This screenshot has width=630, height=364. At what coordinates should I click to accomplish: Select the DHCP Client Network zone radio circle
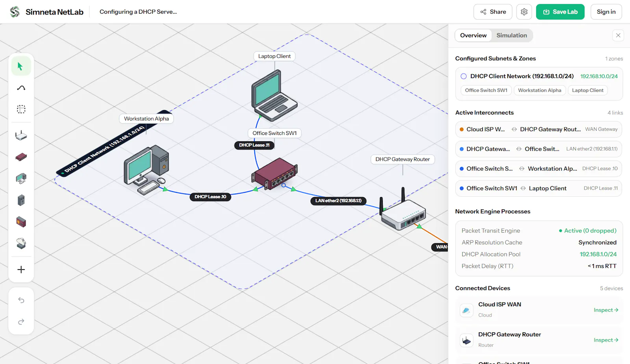pos(464,76)
